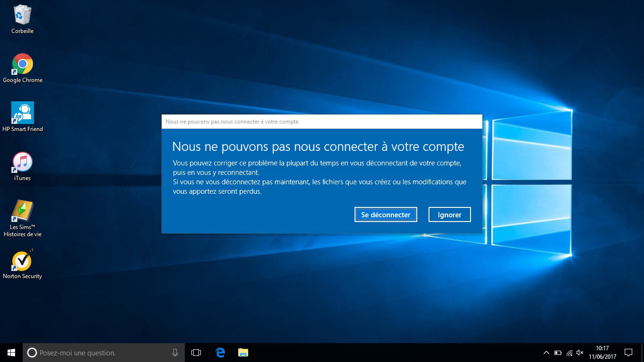The height and width of the screenshot is (362, 644).
Task: Open the Norton Security desktop shortcut
Action: (23, 264)
